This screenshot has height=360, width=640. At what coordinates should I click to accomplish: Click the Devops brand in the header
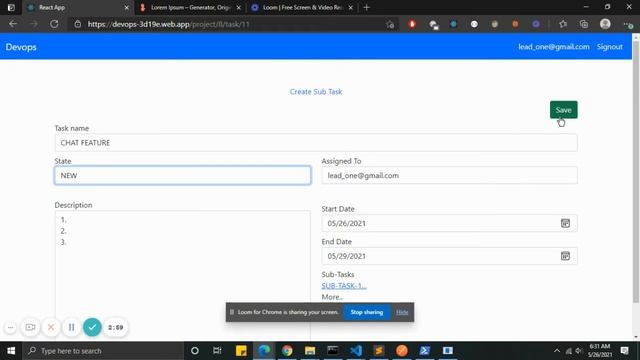point(21,47)
